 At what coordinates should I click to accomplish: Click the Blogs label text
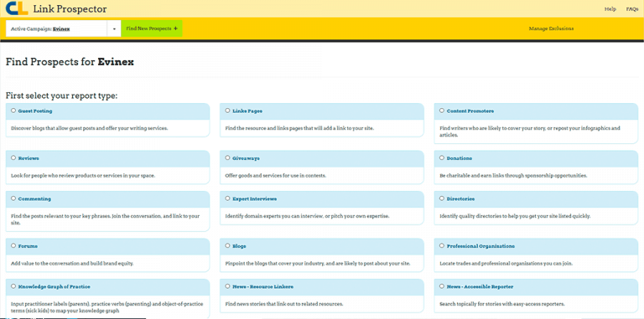240,246
